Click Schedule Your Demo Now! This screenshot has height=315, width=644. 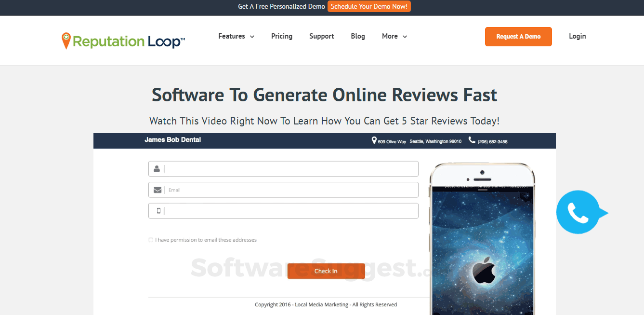point(369,7)
